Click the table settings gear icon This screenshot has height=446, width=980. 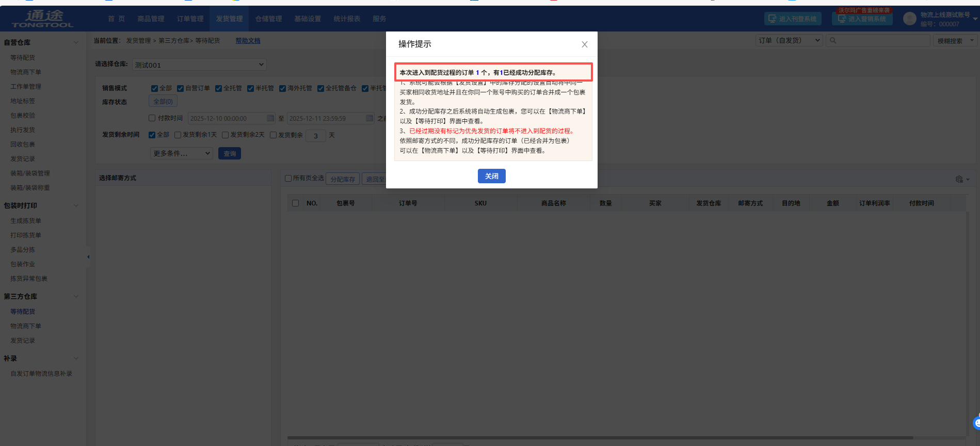(x=959, y=179)
